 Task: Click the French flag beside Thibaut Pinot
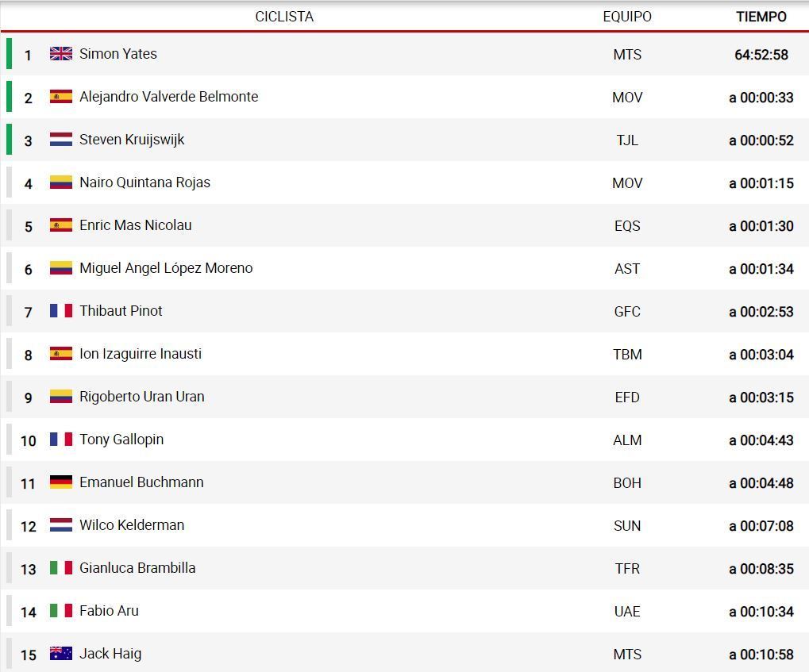pyautogui.click(x=61, y=310)
